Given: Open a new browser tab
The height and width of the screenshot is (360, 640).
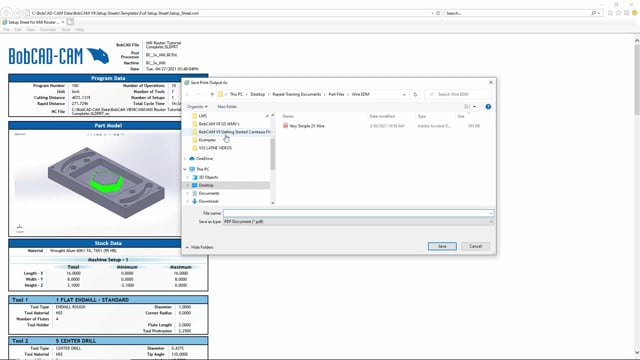Looking at the screenshot, I should pyautogui.click(x=70, y=22).
